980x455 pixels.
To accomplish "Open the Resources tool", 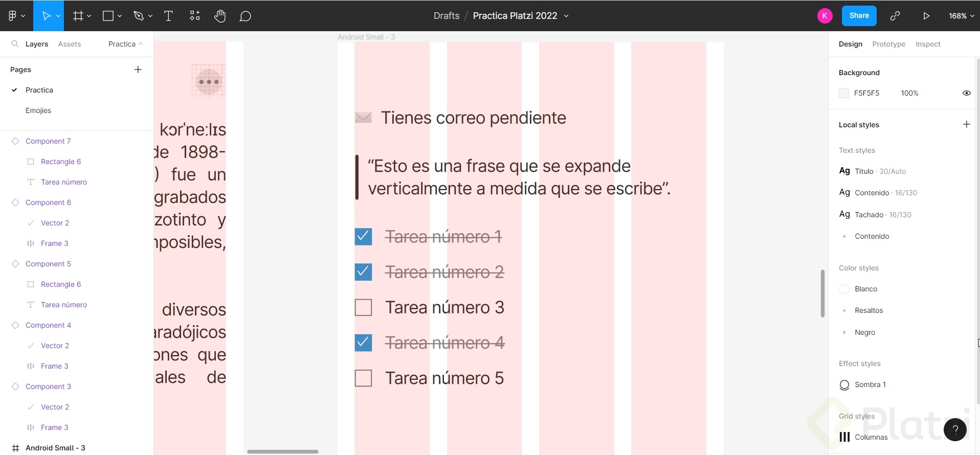I will [195, 16].
